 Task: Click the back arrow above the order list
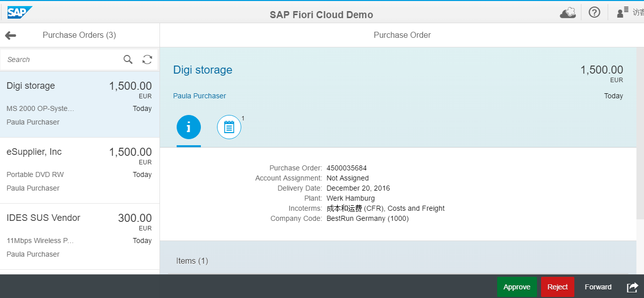coord(11,35)
